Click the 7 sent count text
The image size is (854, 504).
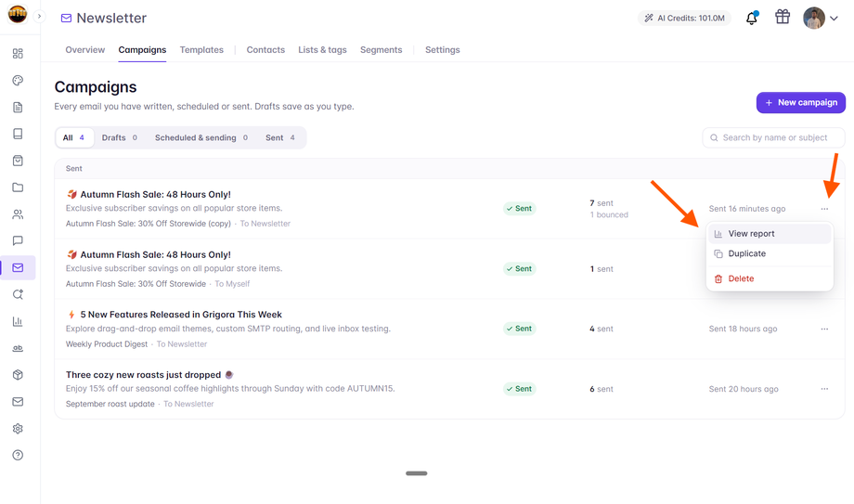point(602,203)
